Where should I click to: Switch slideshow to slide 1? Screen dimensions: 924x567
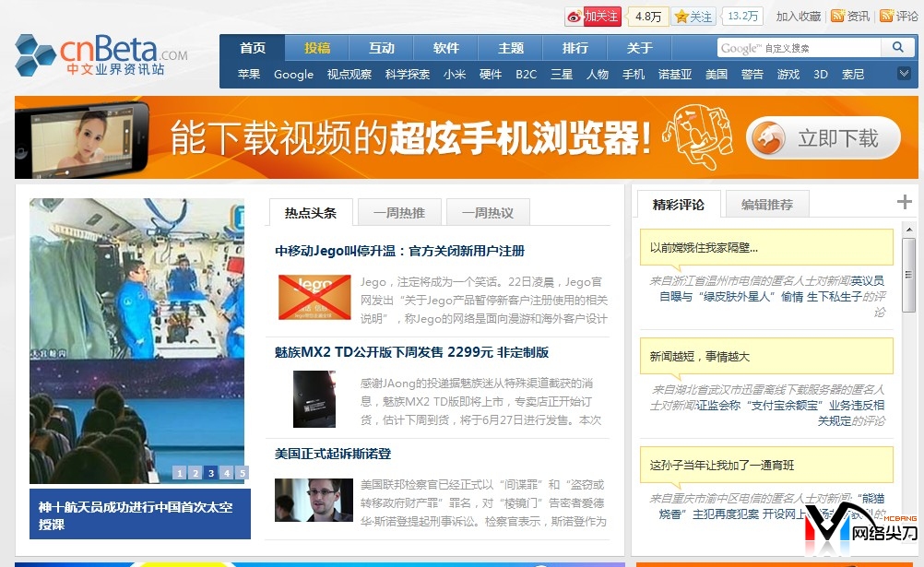[x=180, y=473]
